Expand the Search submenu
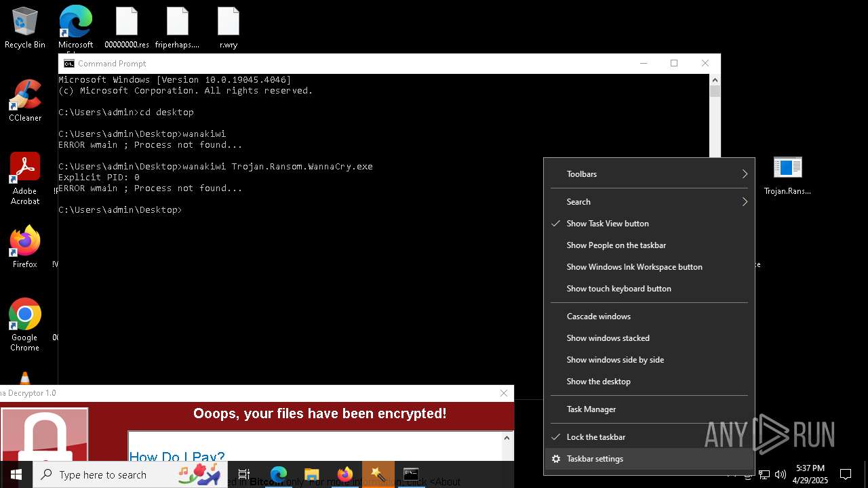Viewport: 868px width, 488px height. [x=649, y=202]
